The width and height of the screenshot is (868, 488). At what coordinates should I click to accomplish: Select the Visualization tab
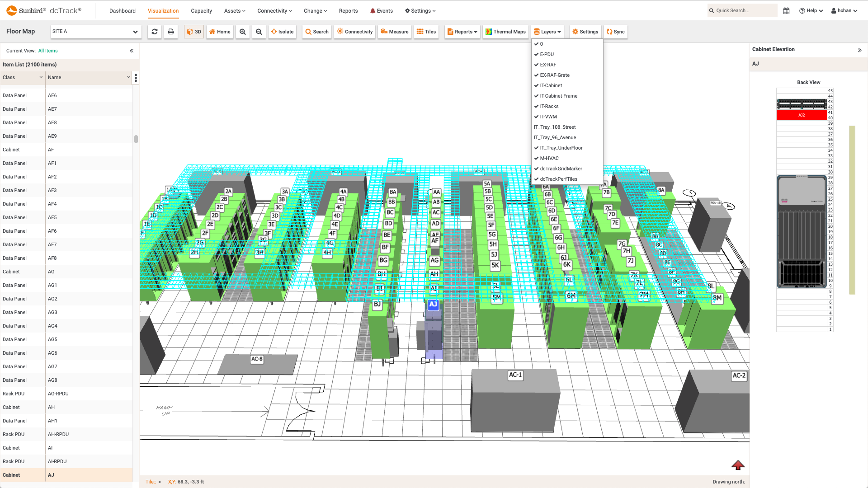pos(163,11)
